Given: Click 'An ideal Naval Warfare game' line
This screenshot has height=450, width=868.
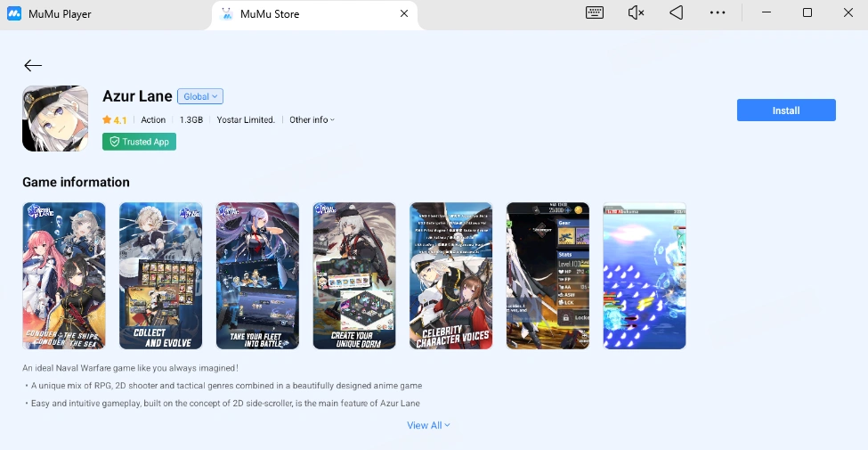Looking at the screenshot, I should (x=131, y=368).
